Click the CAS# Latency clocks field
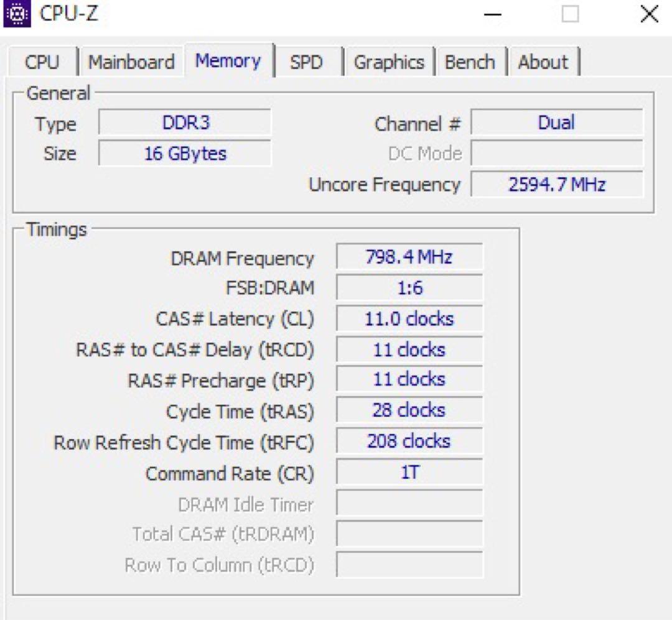672x620 pixels. [409, 318]
